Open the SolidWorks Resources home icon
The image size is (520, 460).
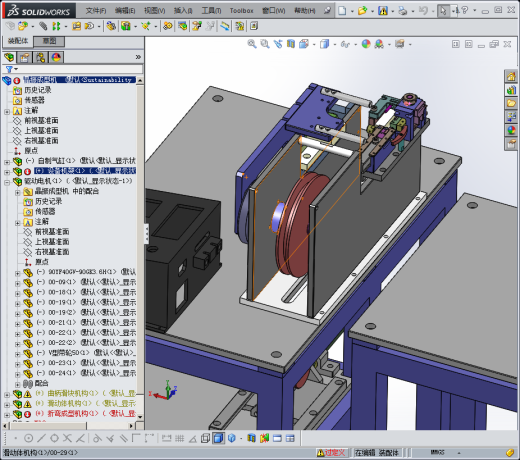click(x=511, y=76)
